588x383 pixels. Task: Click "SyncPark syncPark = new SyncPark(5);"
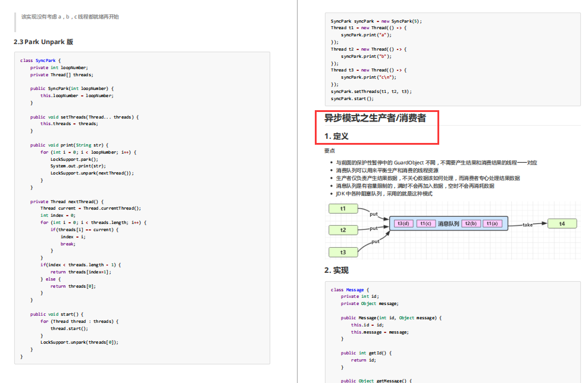point(376,21)
